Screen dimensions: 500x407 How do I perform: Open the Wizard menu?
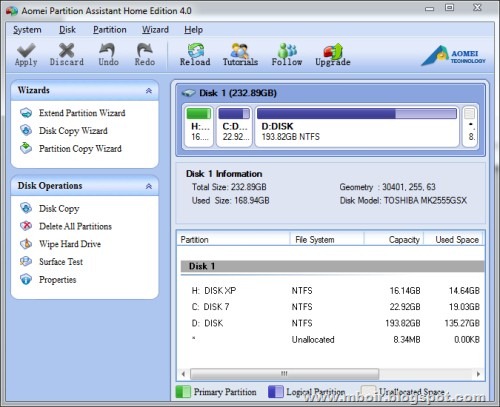(x=155, y=30)
